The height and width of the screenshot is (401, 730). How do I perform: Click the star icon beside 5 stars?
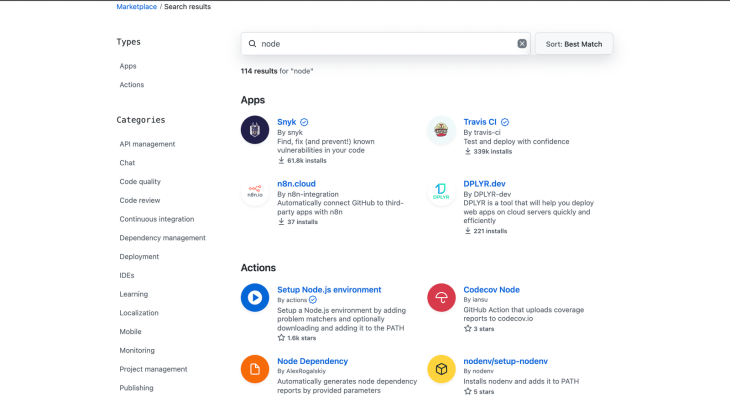click(467, 391)
